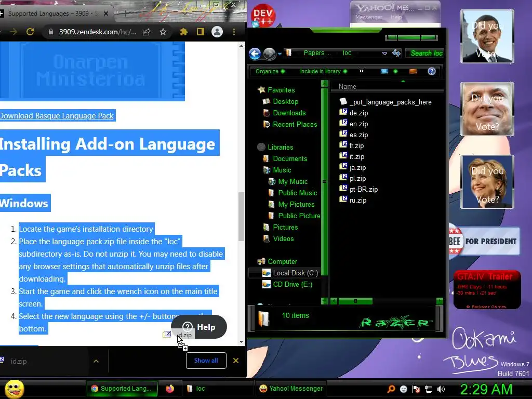Viewport: 532px width, 399px height.
Task: Open Desktop in the navigation pane
Action: point(281,101)
